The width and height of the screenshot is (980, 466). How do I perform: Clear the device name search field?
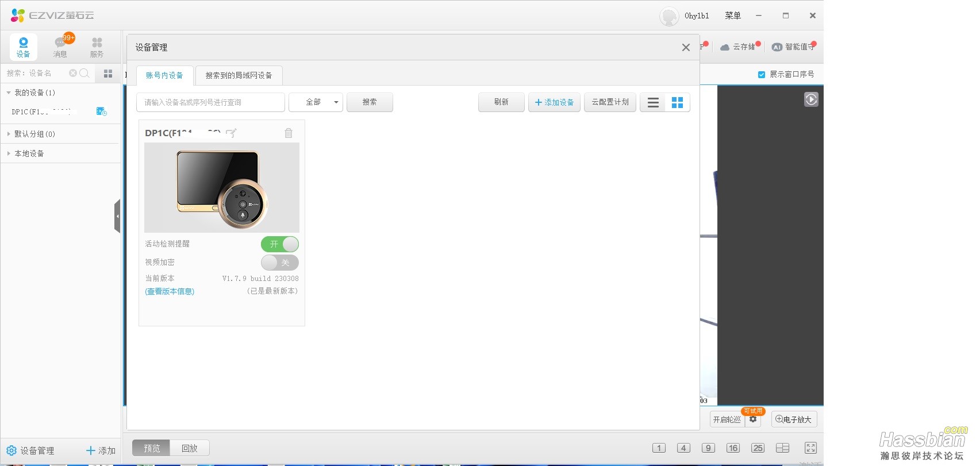[x=73, y=73]
